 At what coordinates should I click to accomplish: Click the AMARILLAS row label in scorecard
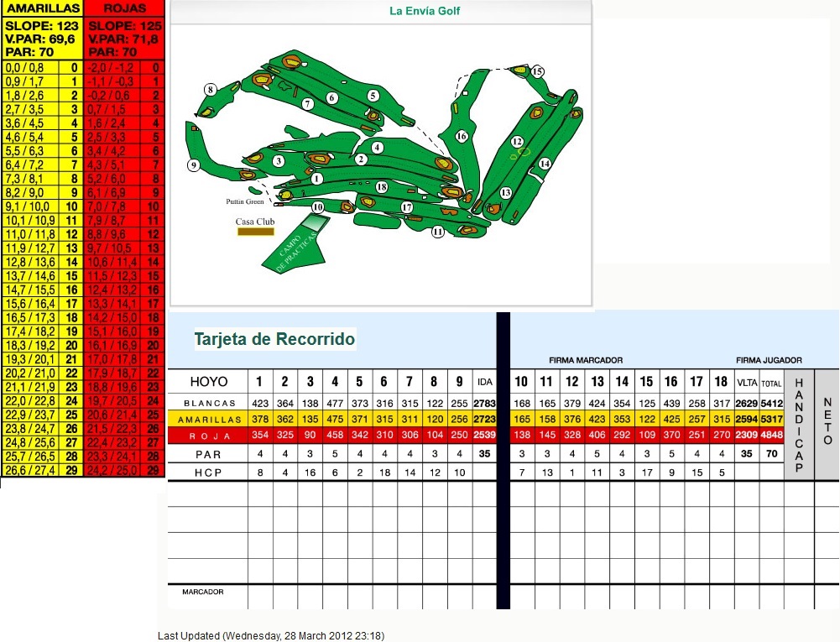210,419
